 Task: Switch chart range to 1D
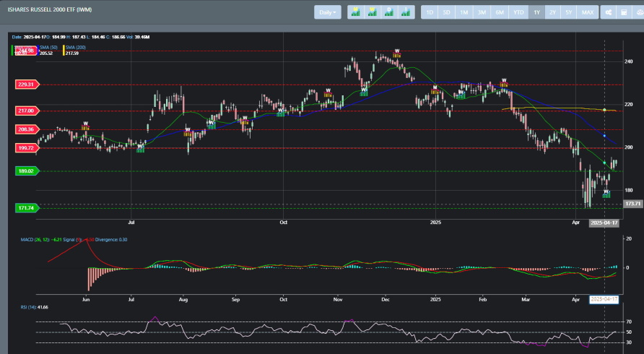pyautogui.click(x=430, y=12)
